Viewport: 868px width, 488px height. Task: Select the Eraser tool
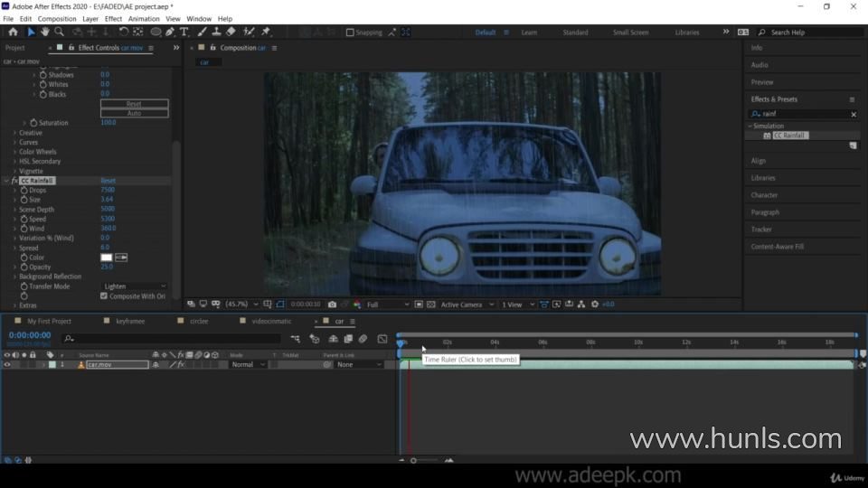click(231, 32)
